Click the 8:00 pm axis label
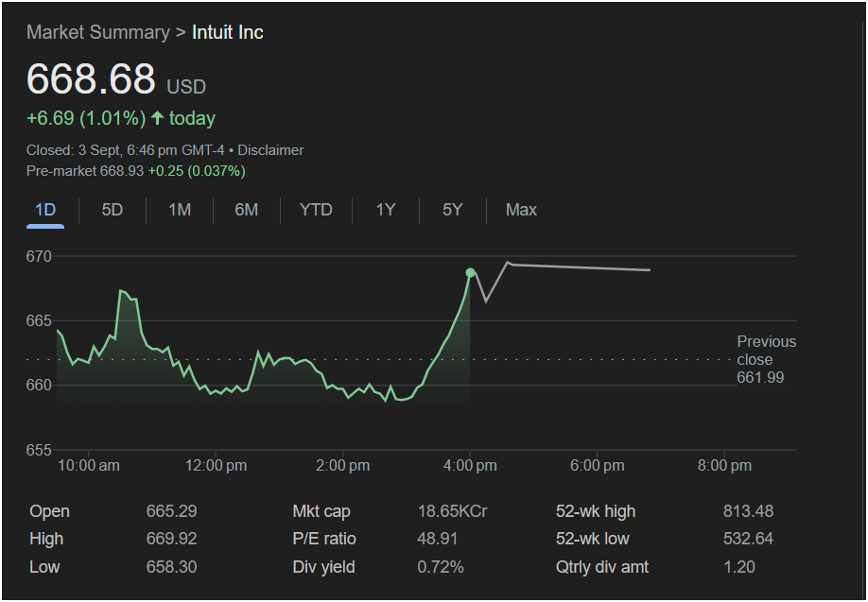Image resolution: width=868 pixels, height=602 pixels. (x=724, y=466)
